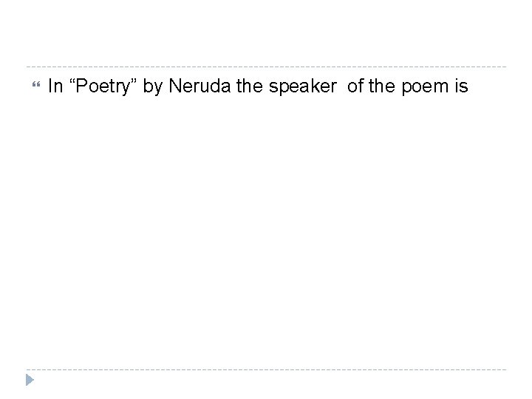
Task: Select the word "Poetry" in the bullet
Action: pos(107,88)
